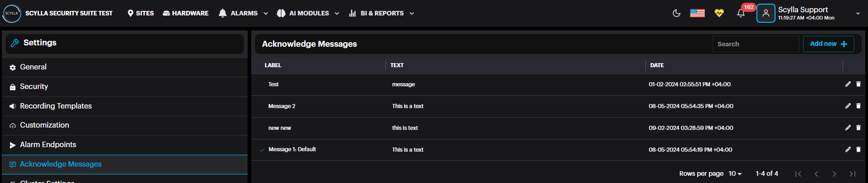Open the Hardware menu item
This screenshot has height=183, width=868.
tap(186, 13)
